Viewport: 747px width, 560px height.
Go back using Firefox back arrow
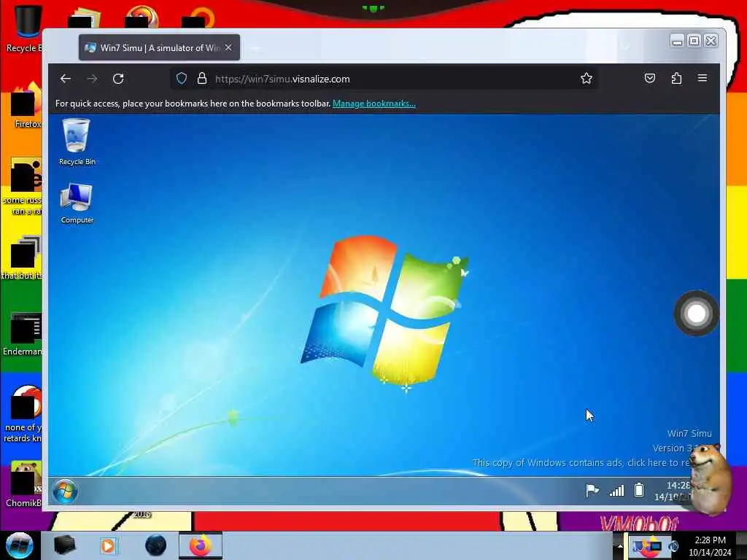(x=66, y=79)
